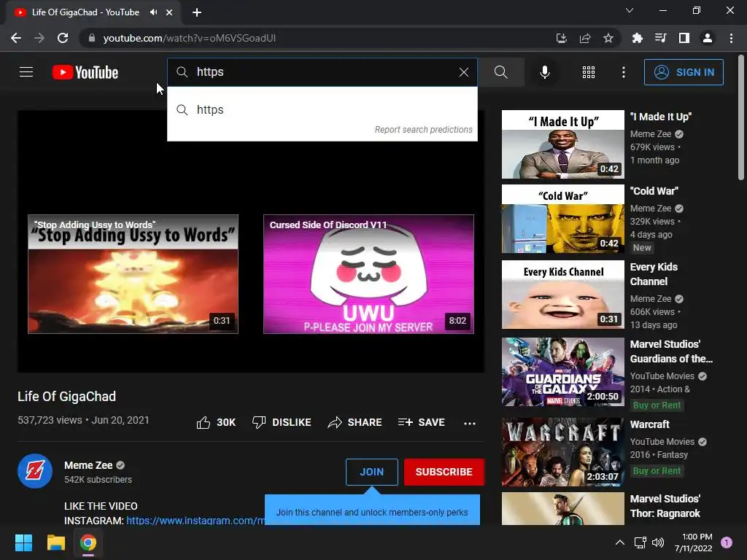Toggle Chrome side panel icon
747x560 pixels.
[x=684, y=38]
